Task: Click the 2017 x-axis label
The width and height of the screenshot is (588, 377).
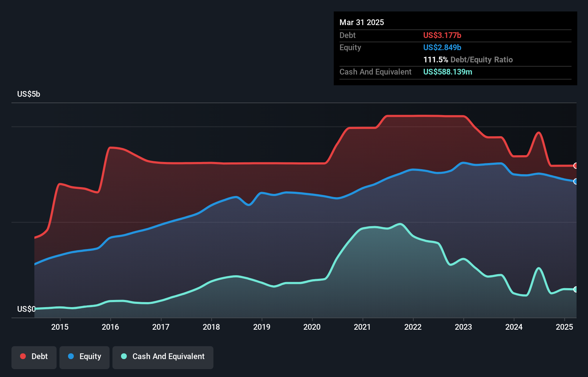Action: click(x=161, y=327)
